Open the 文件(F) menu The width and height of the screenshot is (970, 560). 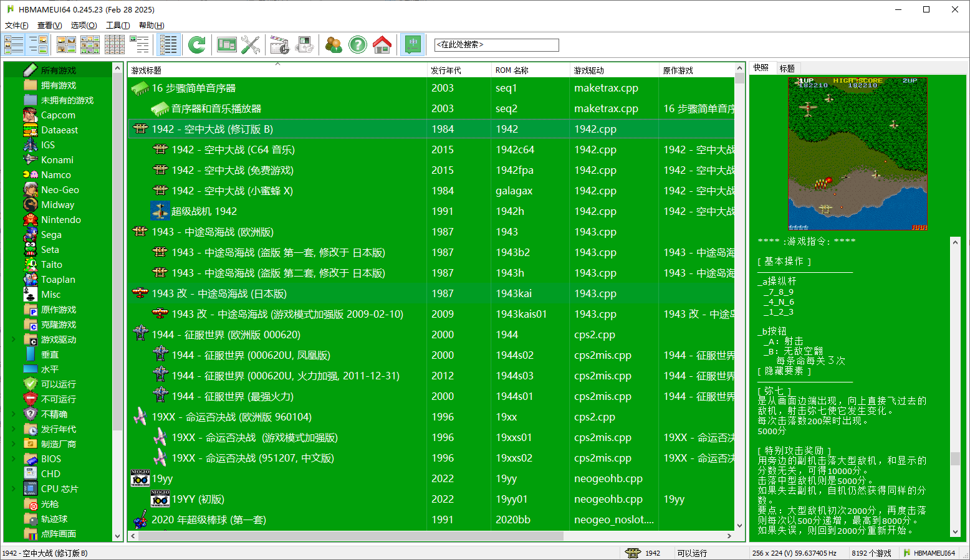pyautogui.click(x=17, y=26)
